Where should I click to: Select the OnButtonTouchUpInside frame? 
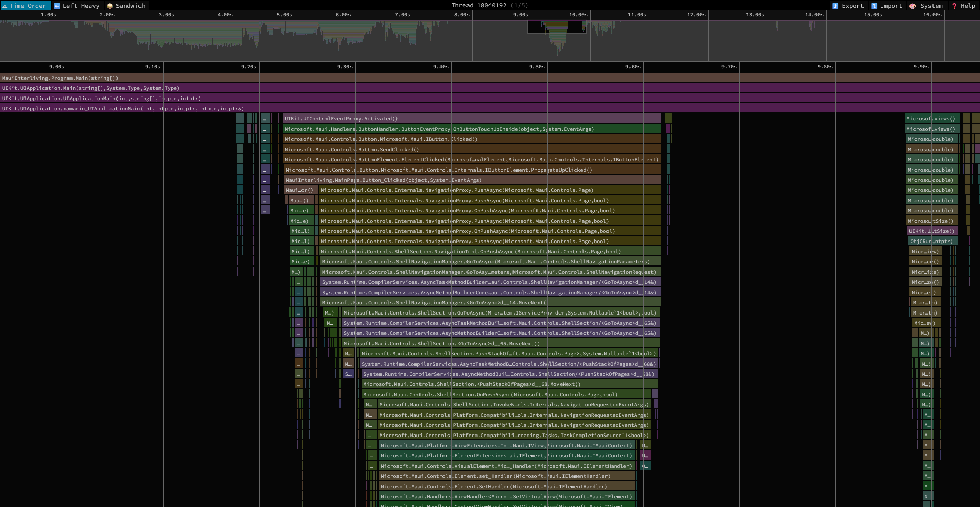click(x=472, y=129)
